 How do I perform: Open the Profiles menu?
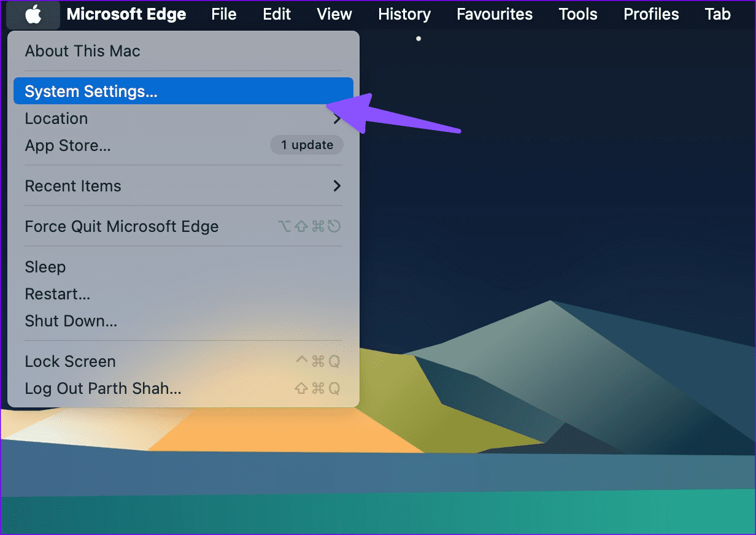pyautogui.click(x=651, y=14)
